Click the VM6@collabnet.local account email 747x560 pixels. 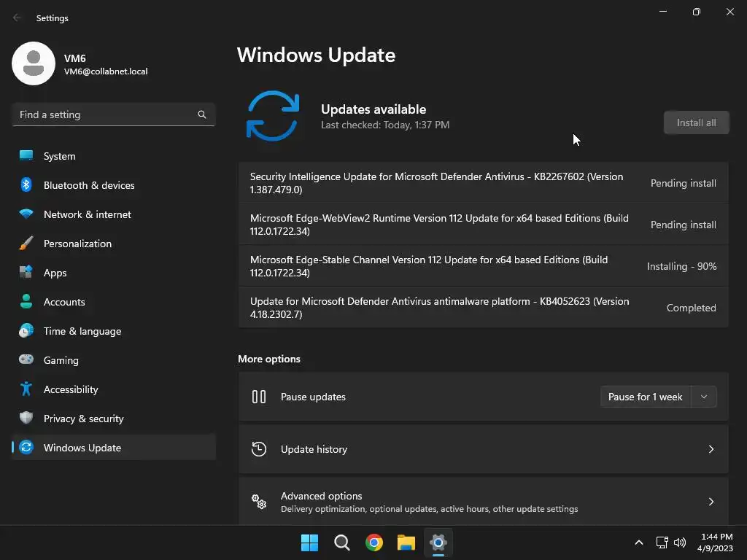[106, 71]
